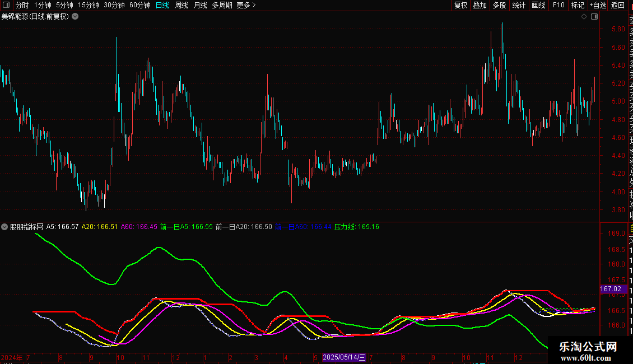
Task: Click the 返回 back button
Action: pos(618,5)
